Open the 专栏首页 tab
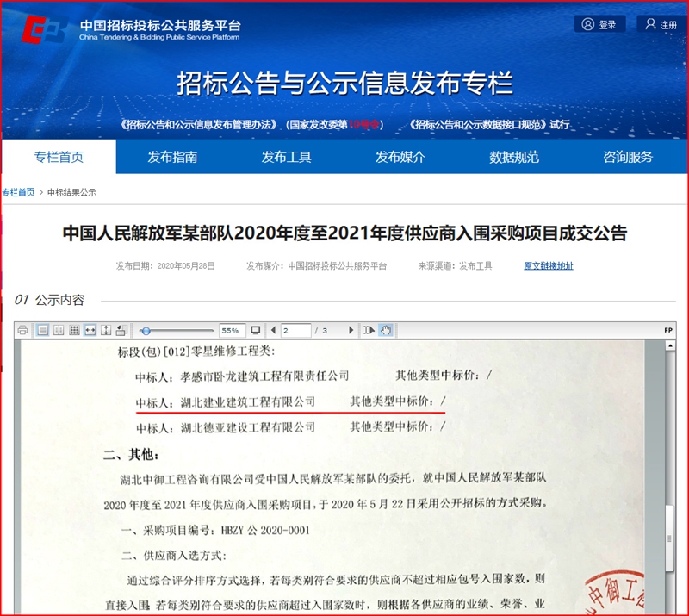This screenshot has height=616, width=689. [x=59, y=157]
